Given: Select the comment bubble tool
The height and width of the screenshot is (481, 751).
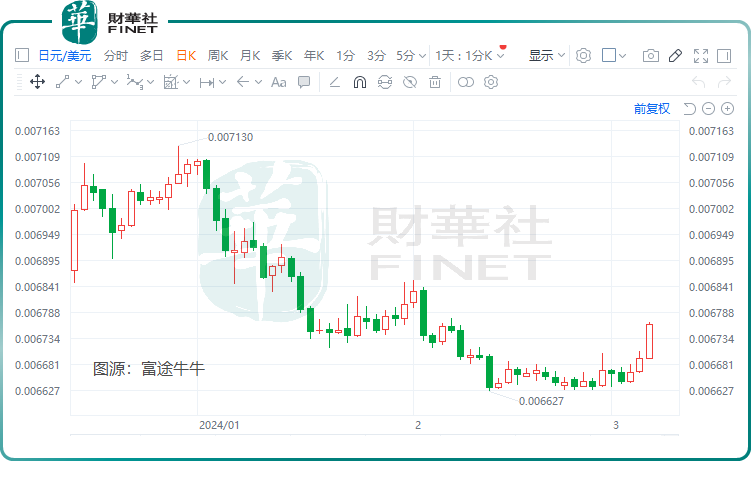Looking at the screenshot, I should [304, 82].
